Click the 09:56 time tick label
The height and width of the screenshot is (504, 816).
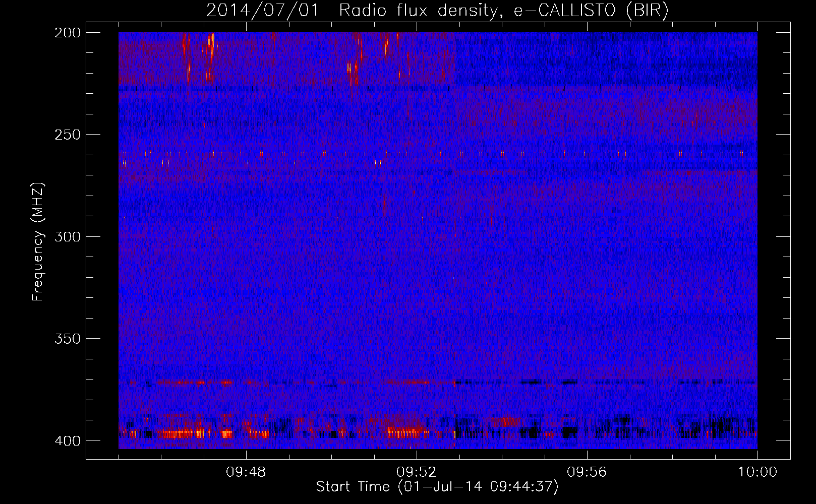(x=587, y=472)
